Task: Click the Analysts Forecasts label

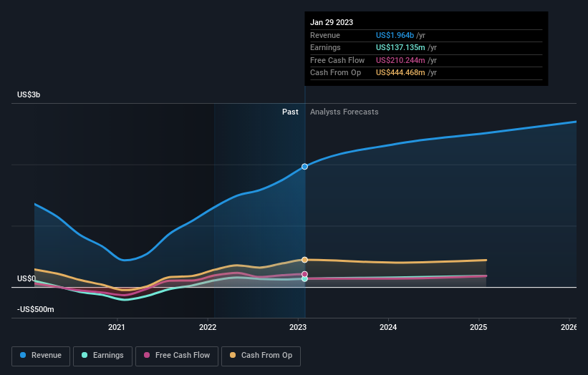Action: tap(344, 112)
